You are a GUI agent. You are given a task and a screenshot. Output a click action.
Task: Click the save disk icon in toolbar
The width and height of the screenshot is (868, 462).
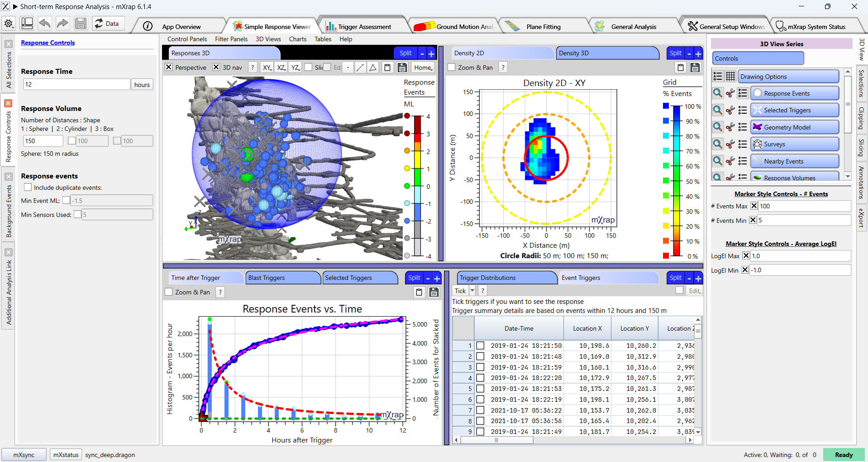pos(81,24)
